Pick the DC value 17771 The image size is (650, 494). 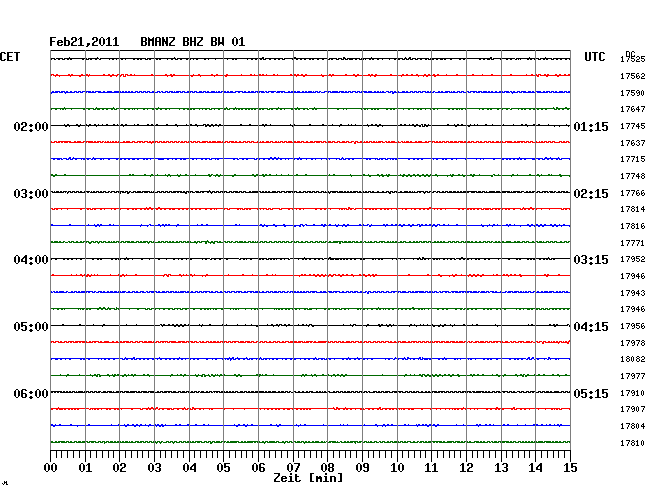pos(633,243)
